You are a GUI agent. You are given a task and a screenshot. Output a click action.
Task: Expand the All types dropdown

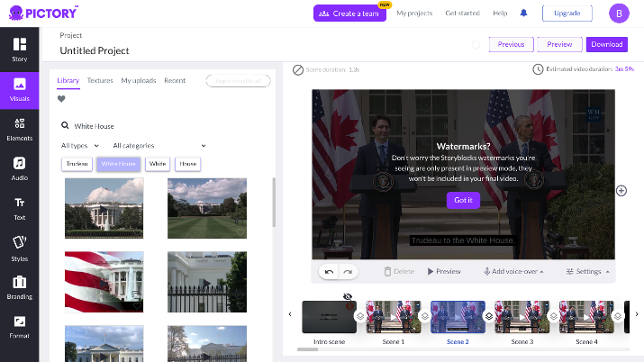coord(80,145)
